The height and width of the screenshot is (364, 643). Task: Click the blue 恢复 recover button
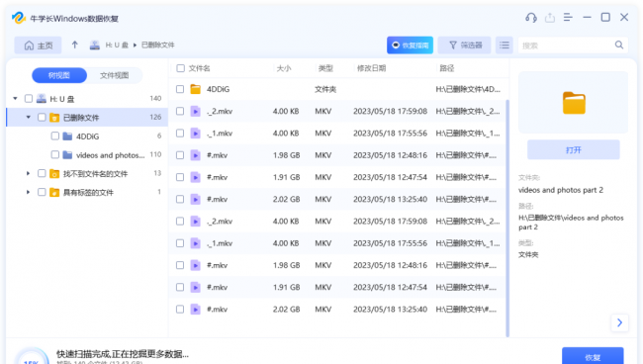tap(593, 356)
